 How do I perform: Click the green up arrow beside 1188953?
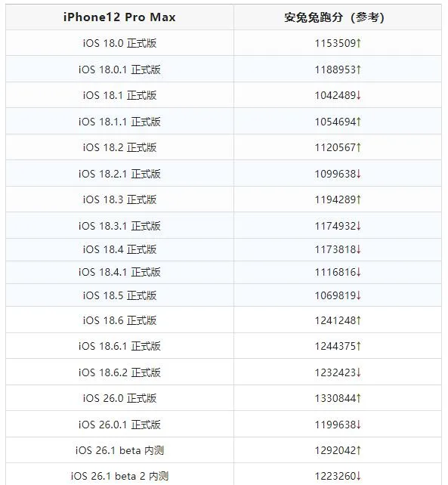click(x=359, y=70)
